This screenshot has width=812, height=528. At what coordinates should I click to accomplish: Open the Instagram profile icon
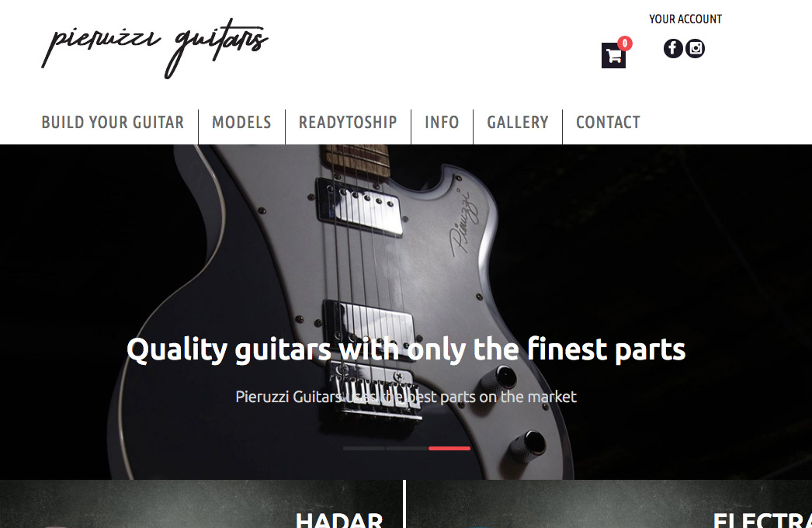(695, 48)
